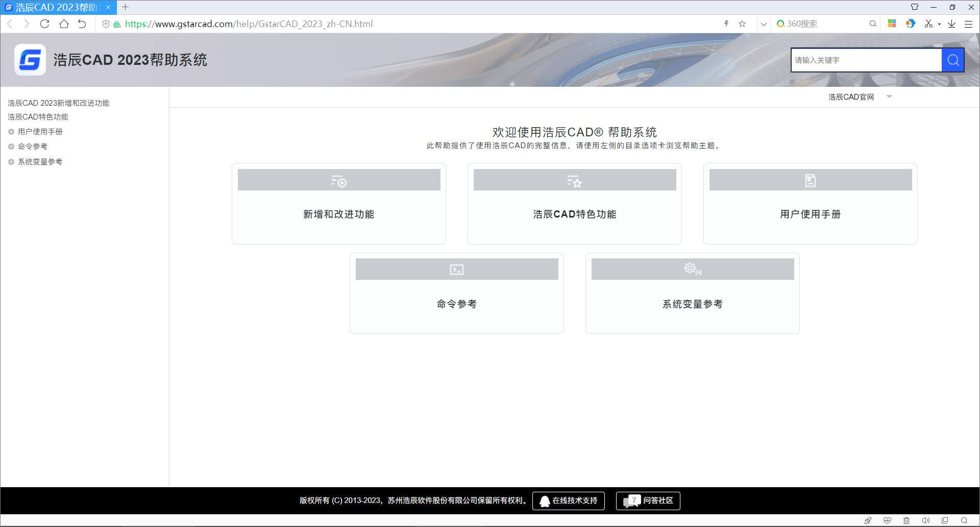Click the window icon in the status bar
Viewport: 980px width, 527px height.
click(945, 521)
